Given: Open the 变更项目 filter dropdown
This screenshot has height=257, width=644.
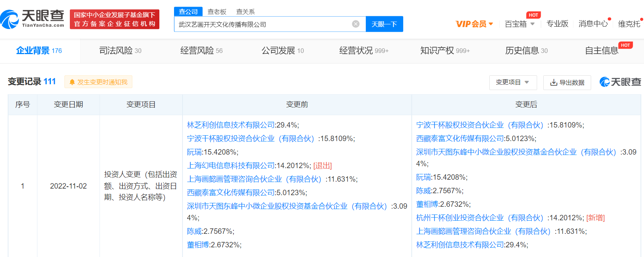Looking at the screenshot, I should point(513,82).
